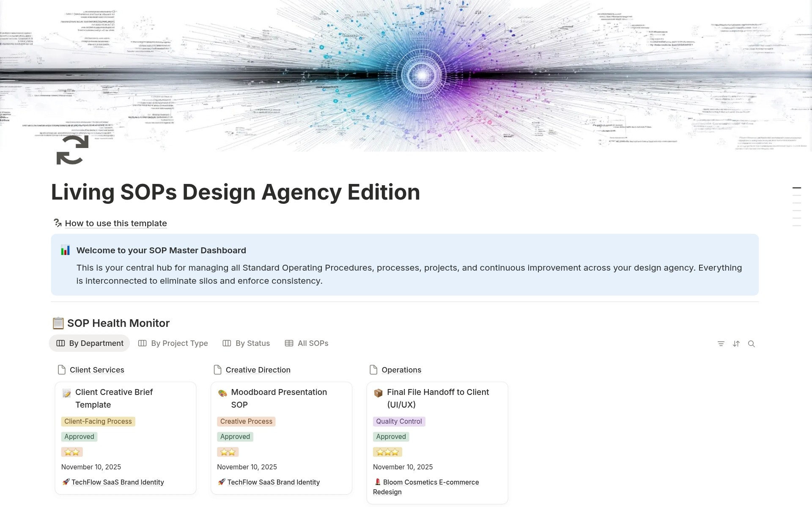812x507 pixels.
Task: Click the filter icon above the SOP board
Action: pyautogui.click(x=721, y=343)
